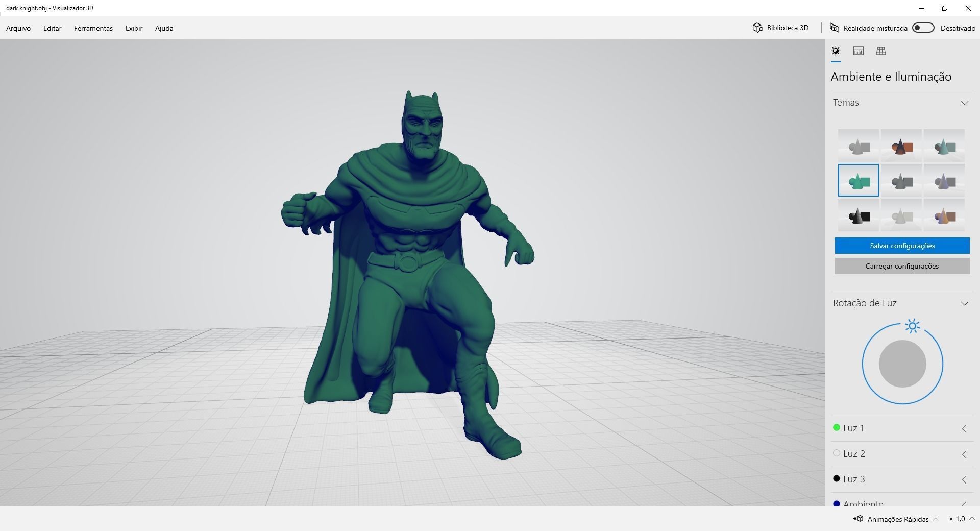Expand the Luz 3 settings
Image resolution: width=980 pixels, height=531 pixels.
point(964,480)
